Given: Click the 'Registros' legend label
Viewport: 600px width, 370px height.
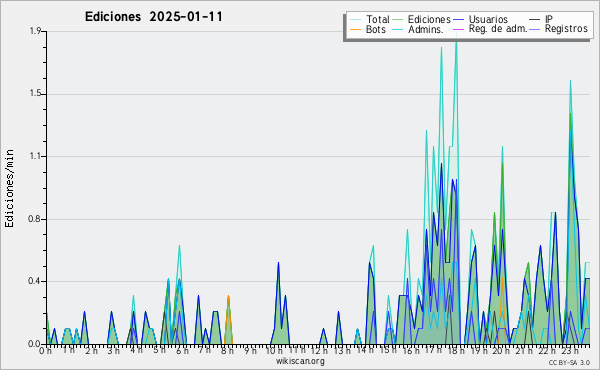Looking at the screenshot, I should click(x=566, y=29).
